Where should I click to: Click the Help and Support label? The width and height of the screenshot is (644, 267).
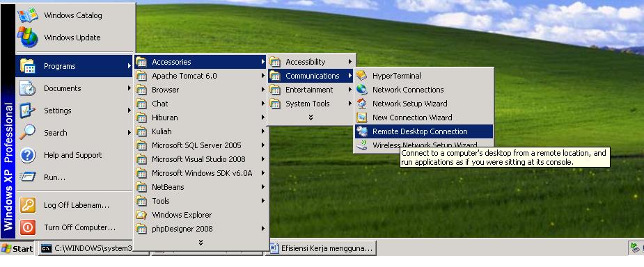tap(73, 155)
